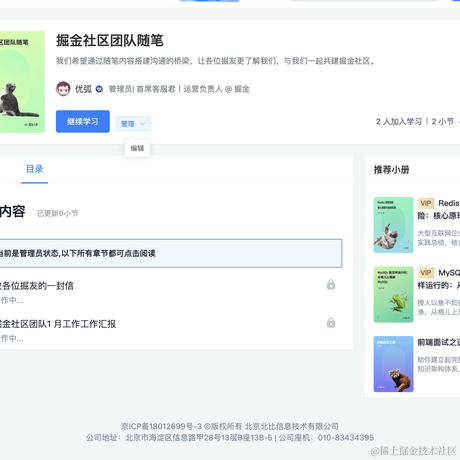Viewport: 460px width, 460px height.
Task: Open chapter 各位掘友的一封信
Action: pos(37,286)
